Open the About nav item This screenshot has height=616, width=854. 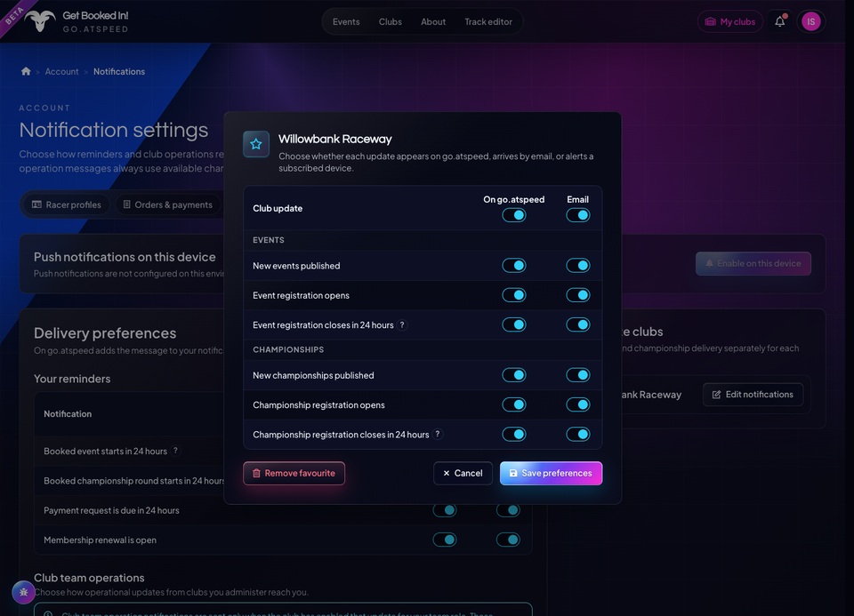pyautogui.click(x=433, y=21)
